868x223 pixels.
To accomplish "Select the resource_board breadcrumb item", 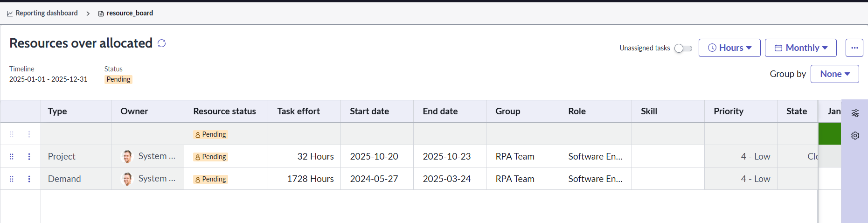I will pos(130,13).
